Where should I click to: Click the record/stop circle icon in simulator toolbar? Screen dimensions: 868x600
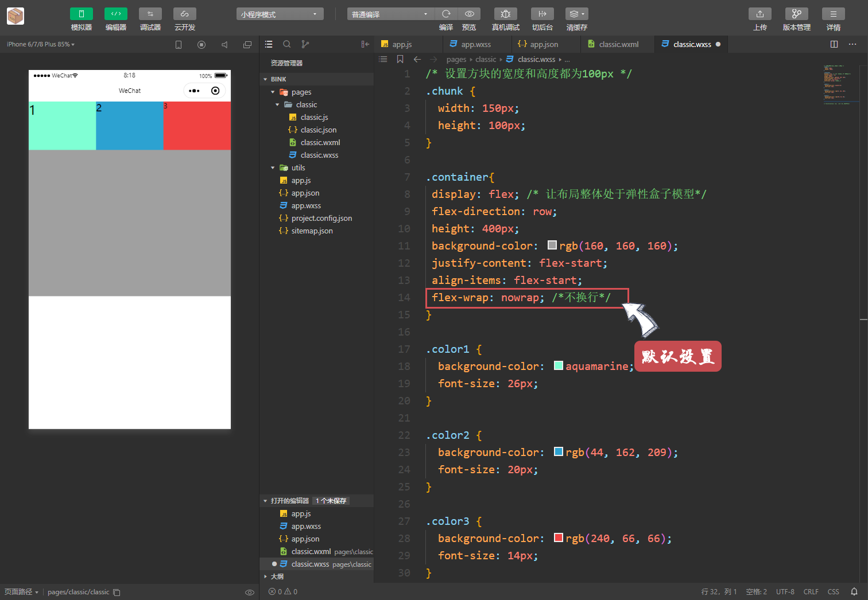[201, 44]
